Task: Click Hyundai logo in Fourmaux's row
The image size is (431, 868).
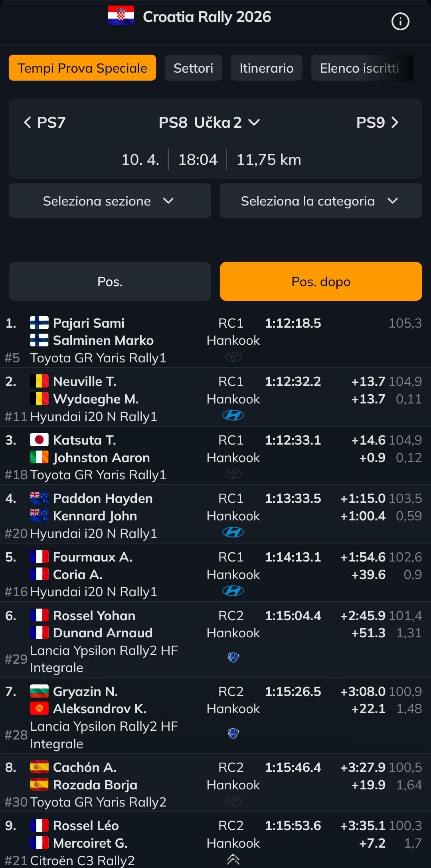Action: click(x=233, y=591)
